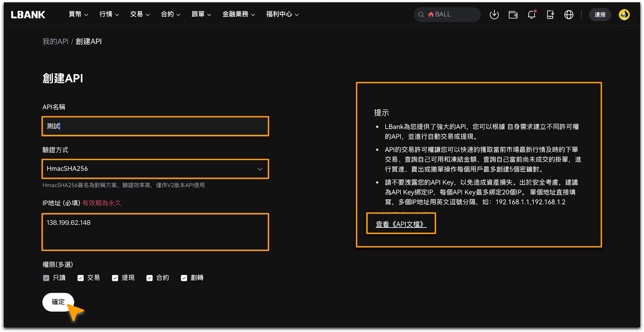This screenshot has height=332, width=644.
Task: Expand the 行情 navigation menu
Action: point(109,14)
